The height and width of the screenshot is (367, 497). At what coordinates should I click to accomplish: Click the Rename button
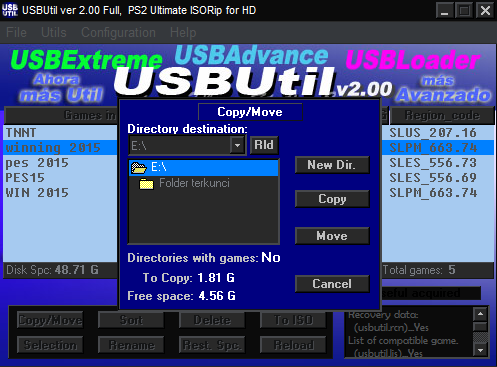click(x=131, y=345)
